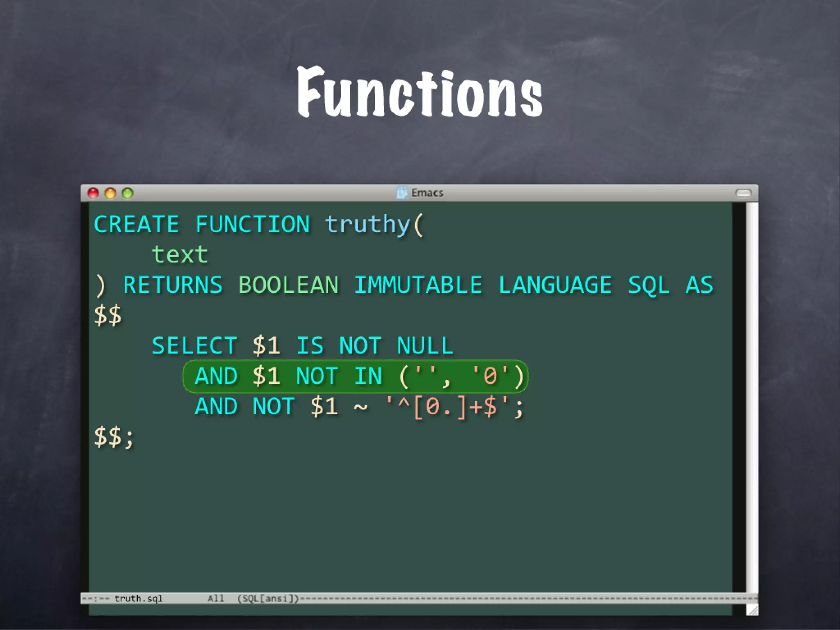Screen dimensions: 840x630
Task: Click the 'Functions' slide heading
Action: coord(420,92)
